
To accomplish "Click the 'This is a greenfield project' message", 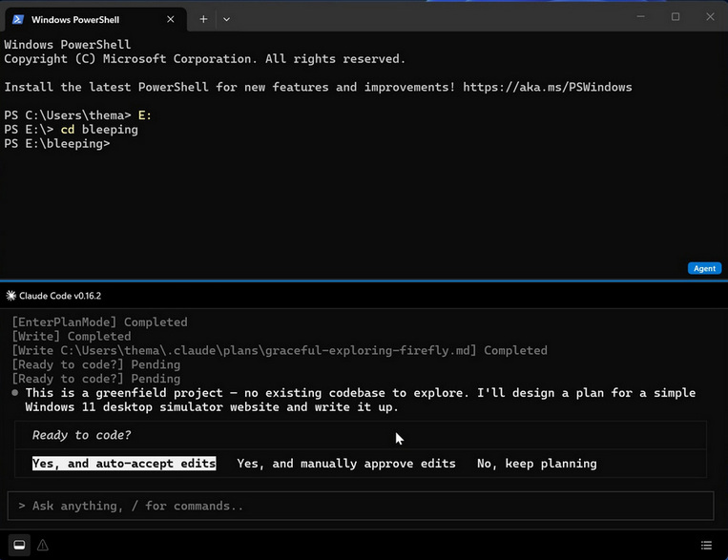I will point(361,400).
